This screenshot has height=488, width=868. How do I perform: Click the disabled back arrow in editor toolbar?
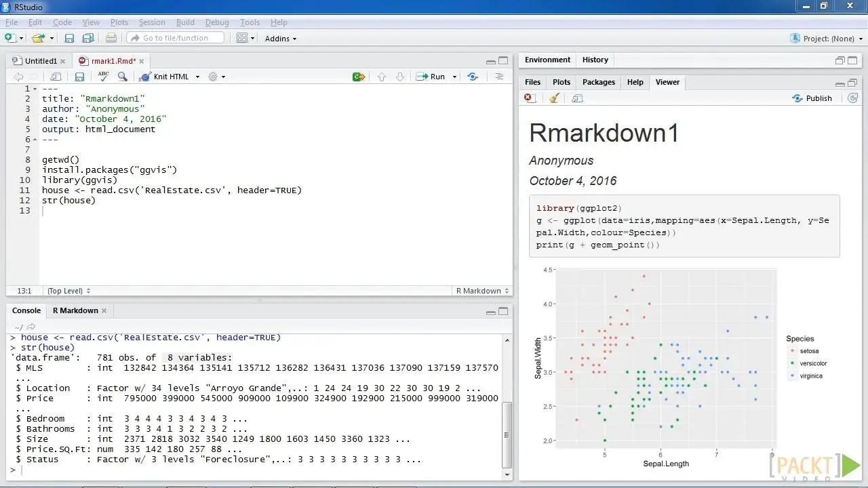(18, 77)
